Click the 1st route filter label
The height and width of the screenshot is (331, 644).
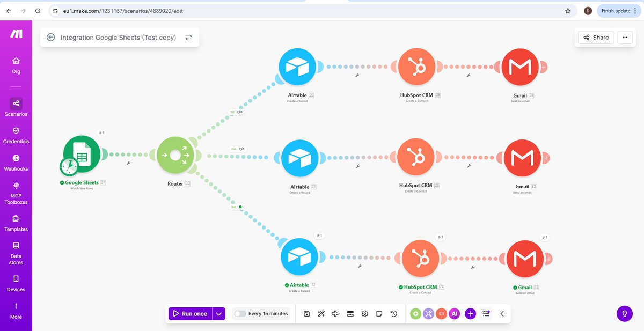236,112
